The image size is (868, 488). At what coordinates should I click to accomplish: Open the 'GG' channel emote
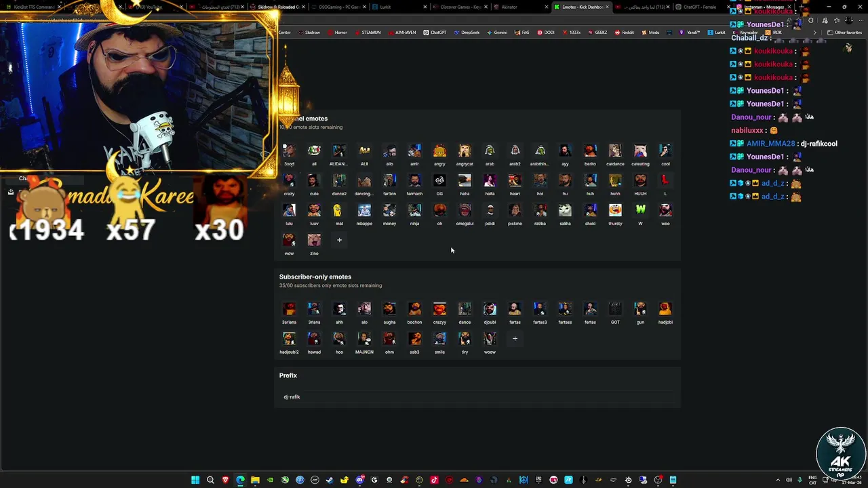439,180
